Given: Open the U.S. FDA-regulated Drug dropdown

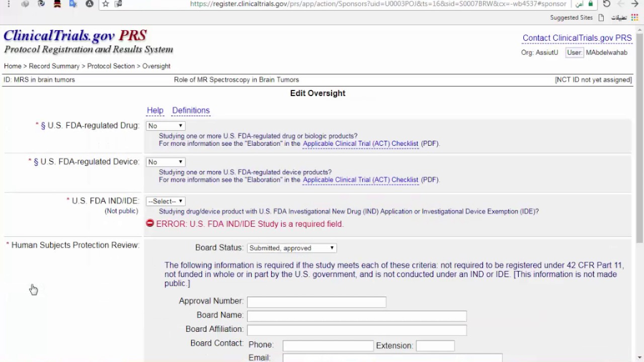Looking at the screenshot, I should tap(166, 126).
